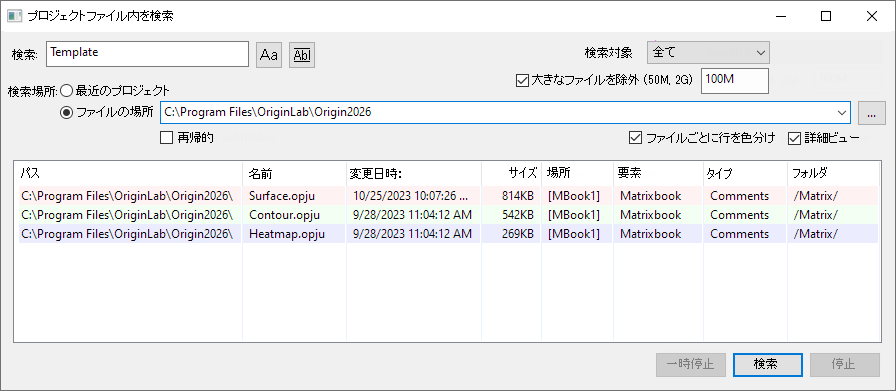Maximize the search dialog window

tap(826, 16)
